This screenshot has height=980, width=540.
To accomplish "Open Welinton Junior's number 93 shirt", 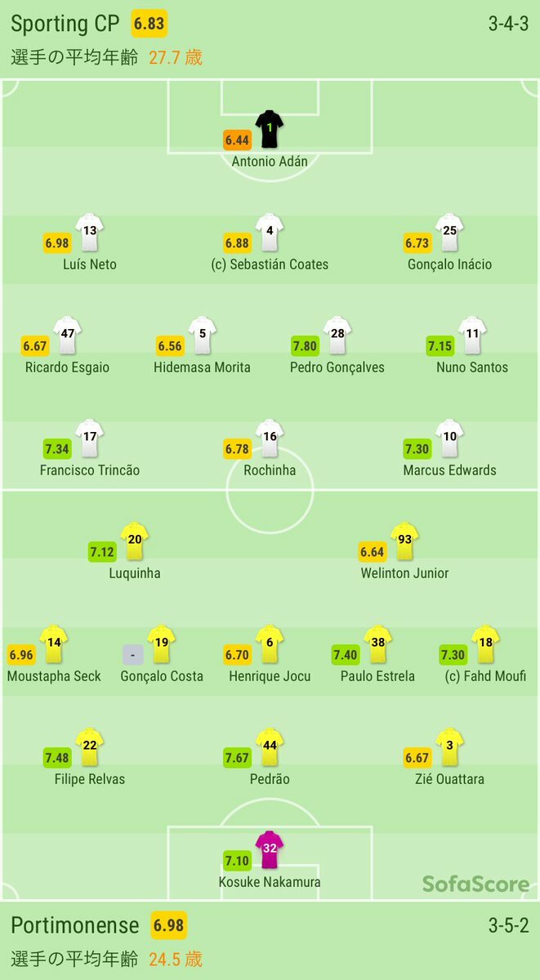I will click(404, 541).
